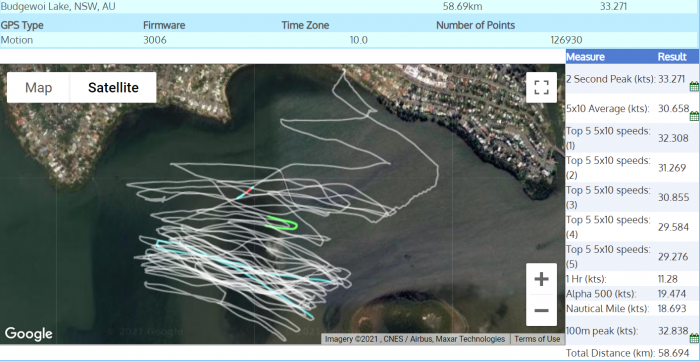This screenshot has height=362, width=700.
Task: Click the Measure column header
Action: 585,57
